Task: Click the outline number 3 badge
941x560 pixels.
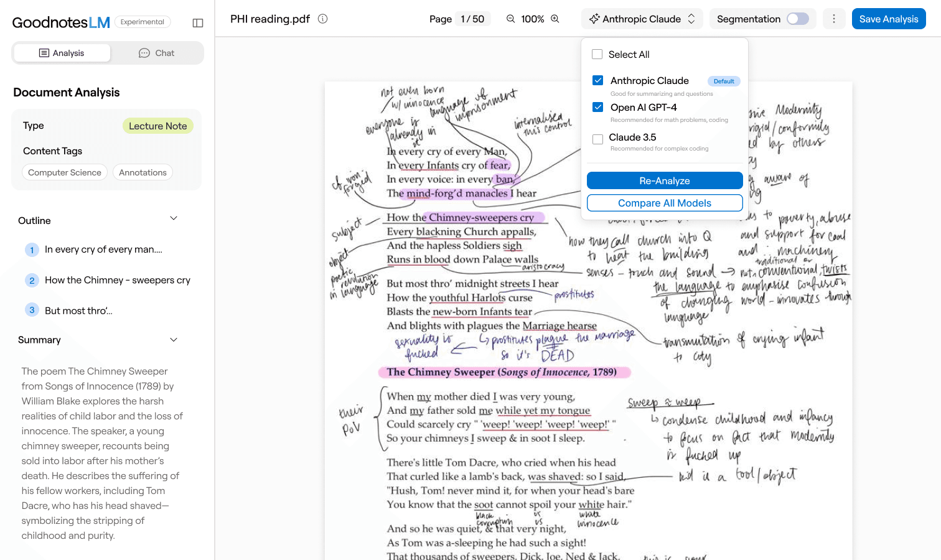Action: coord(32,310)
